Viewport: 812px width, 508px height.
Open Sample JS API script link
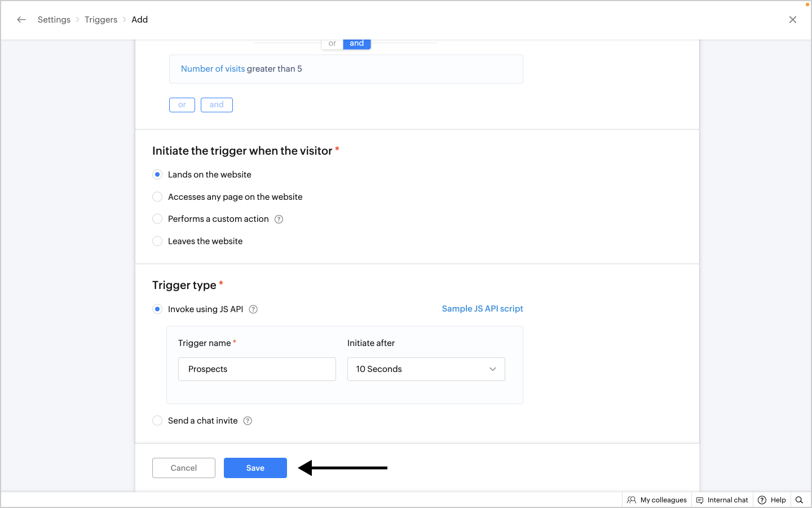click(x=482, y=309)
